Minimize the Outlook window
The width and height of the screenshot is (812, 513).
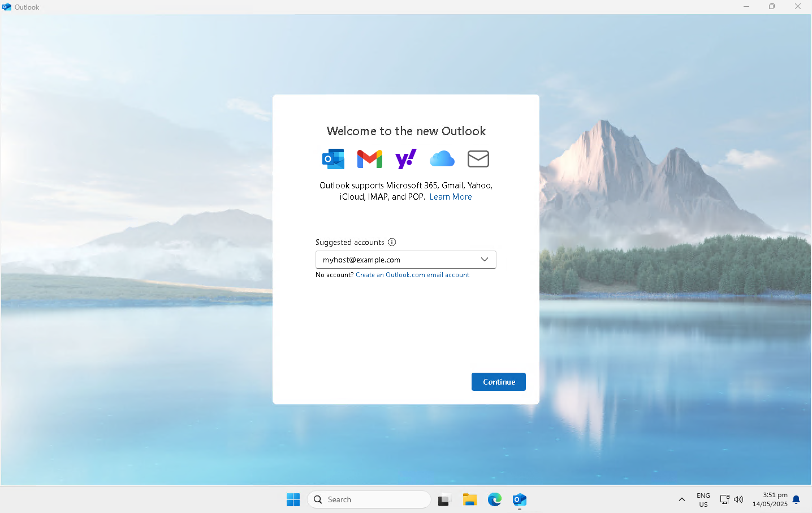(x=746, y=7)
